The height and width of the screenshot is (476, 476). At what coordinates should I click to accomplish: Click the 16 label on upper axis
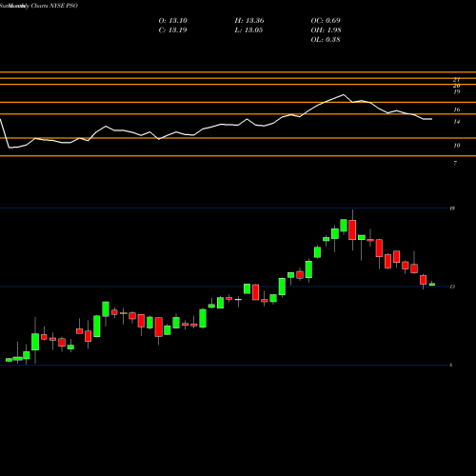tap(457, 109)
